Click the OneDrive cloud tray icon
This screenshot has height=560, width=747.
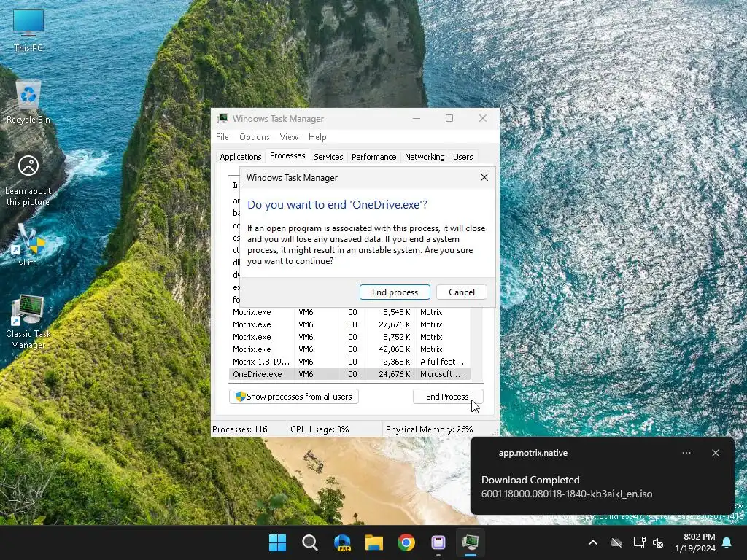[616, 542]
